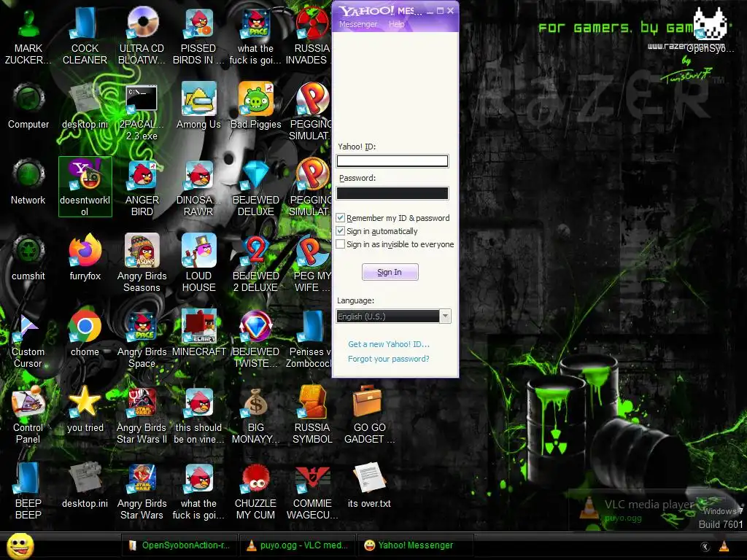The height and width of the screenshot is (560, 747).
Task: Open the LOUD HOUSE icon
Action: [x=198, y=250]
